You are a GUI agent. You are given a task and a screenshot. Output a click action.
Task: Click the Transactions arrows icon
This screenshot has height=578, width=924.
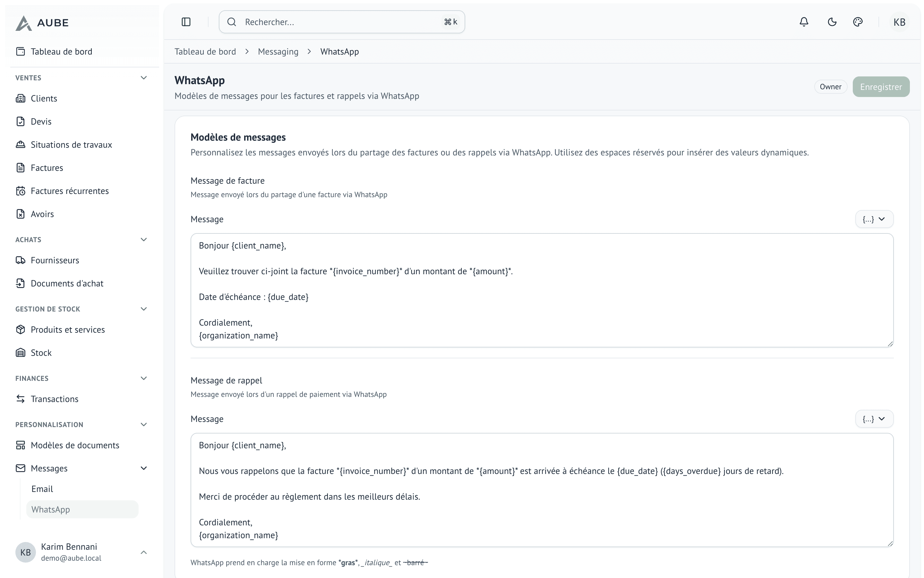coord(21,399)
